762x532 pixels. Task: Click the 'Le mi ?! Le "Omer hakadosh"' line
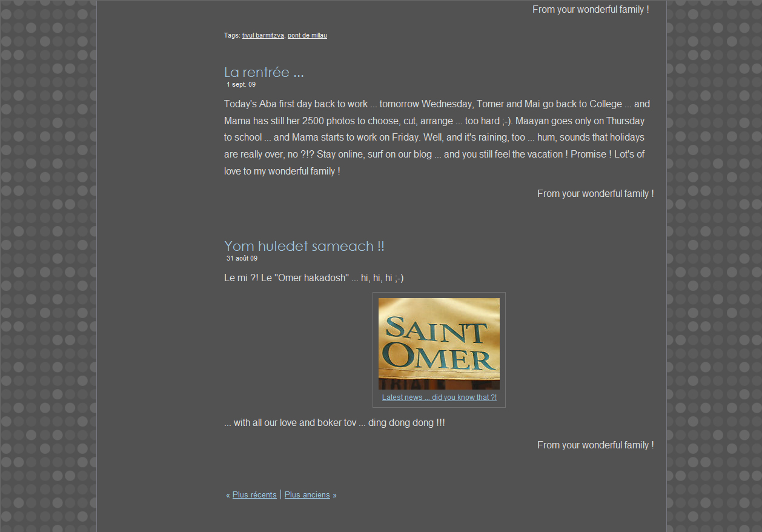[x=313, y=278]
